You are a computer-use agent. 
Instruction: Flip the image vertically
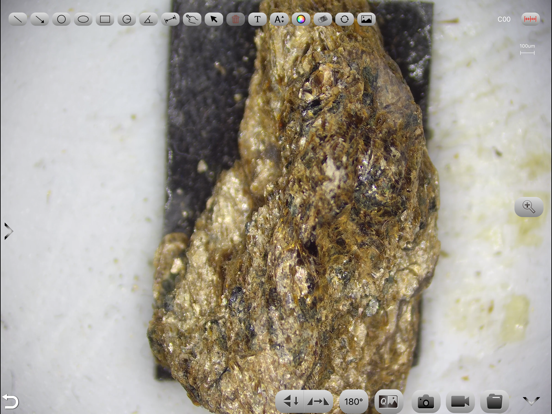(291, 401)
